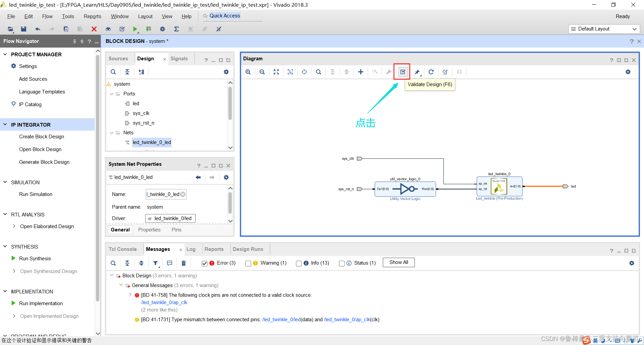This screenshot has width=644, height=345.
Task: Click the Undo arrow in the main toolbar
Action: [x=38, y=29]
